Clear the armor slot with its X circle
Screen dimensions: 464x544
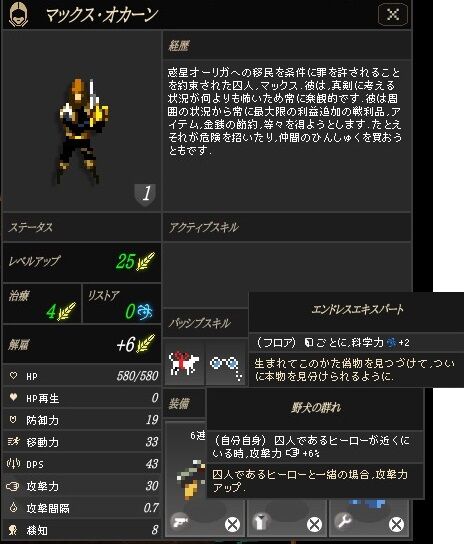(314, 524)
